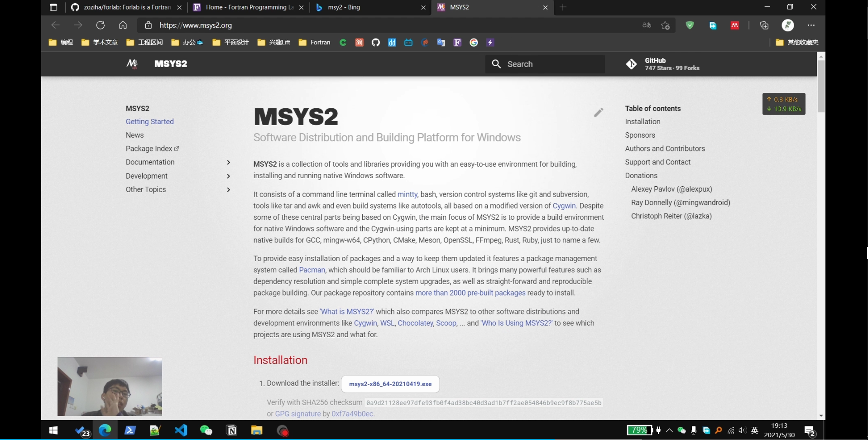
Task: Open the Bilibili bookmark icon in favorites bar
Action: pos(408,43)
